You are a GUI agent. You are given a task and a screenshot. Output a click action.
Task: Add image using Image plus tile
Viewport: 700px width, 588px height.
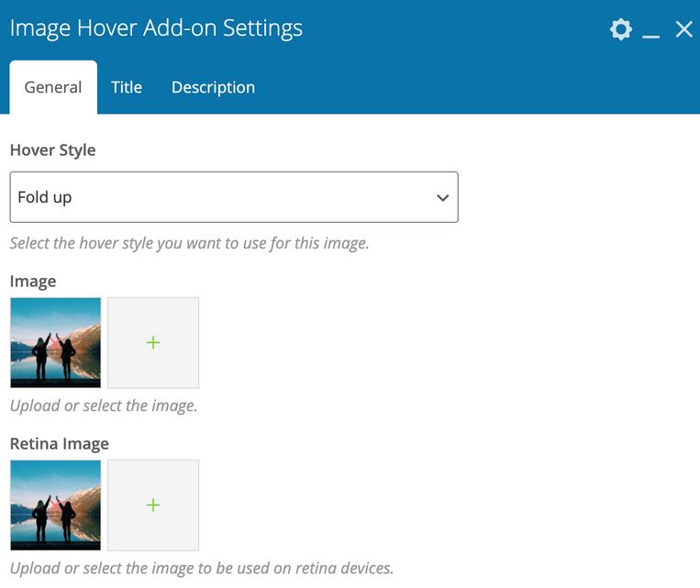click(153, 343)
